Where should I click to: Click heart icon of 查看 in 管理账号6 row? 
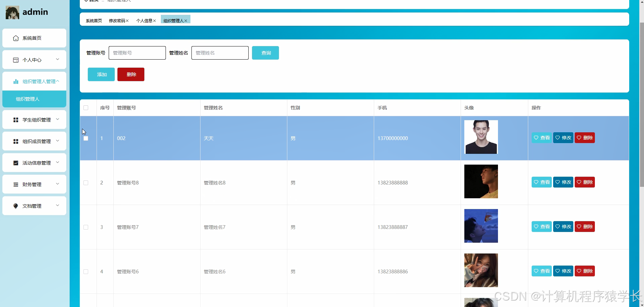536,271
